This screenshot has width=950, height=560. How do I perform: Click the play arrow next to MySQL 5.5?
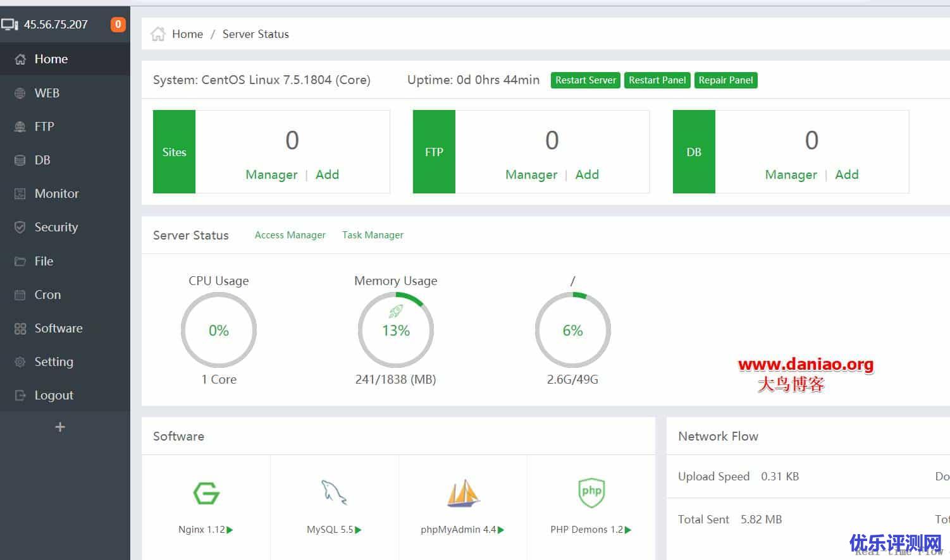(358, 530)
